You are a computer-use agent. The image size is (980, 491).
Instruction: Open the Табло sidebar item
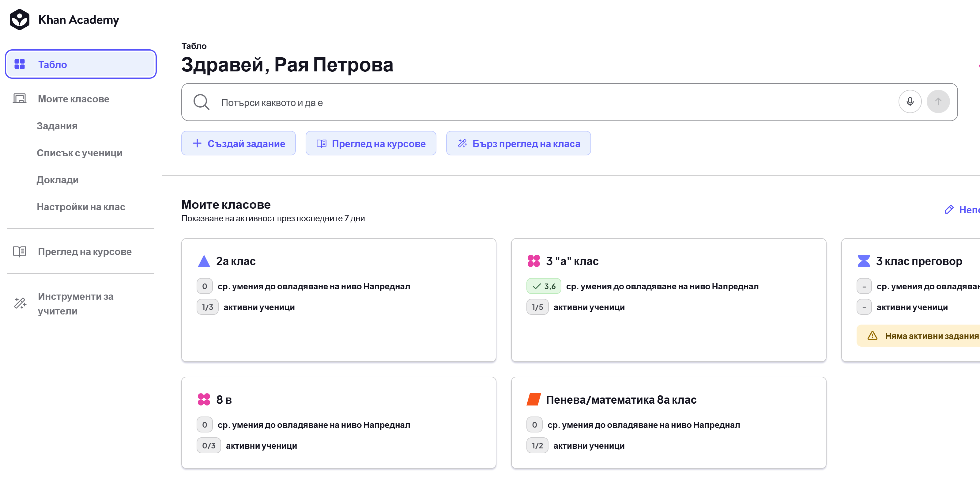(x=81, y=64)
